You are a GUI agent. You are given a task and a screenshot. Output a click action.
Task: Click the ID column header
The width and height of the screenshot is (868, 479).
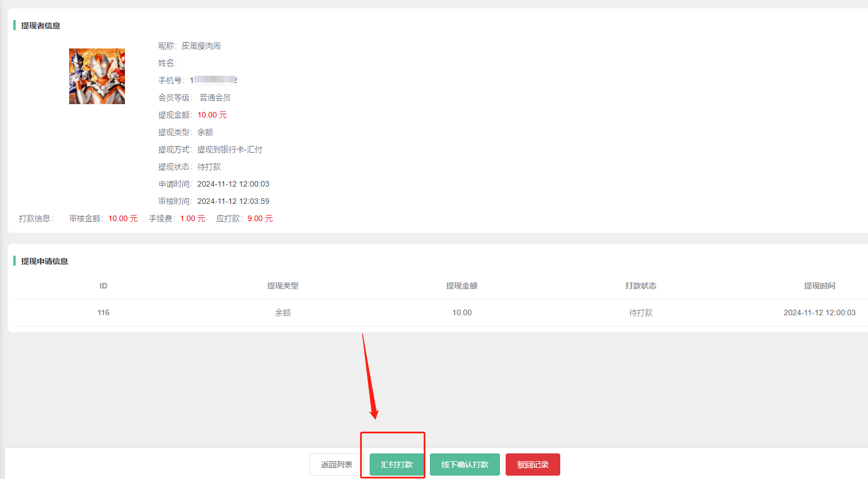click(103, 286)
